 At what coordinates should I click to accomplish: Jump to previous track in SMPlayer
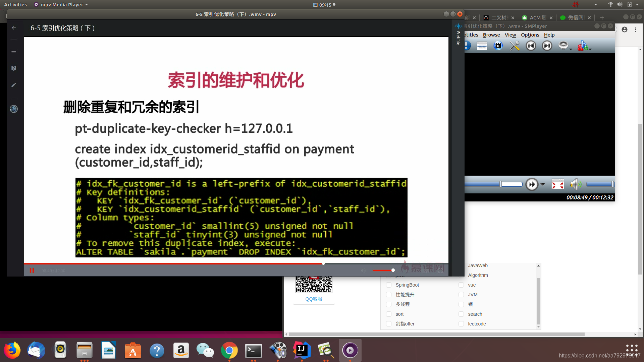click(x=531, y=46)
